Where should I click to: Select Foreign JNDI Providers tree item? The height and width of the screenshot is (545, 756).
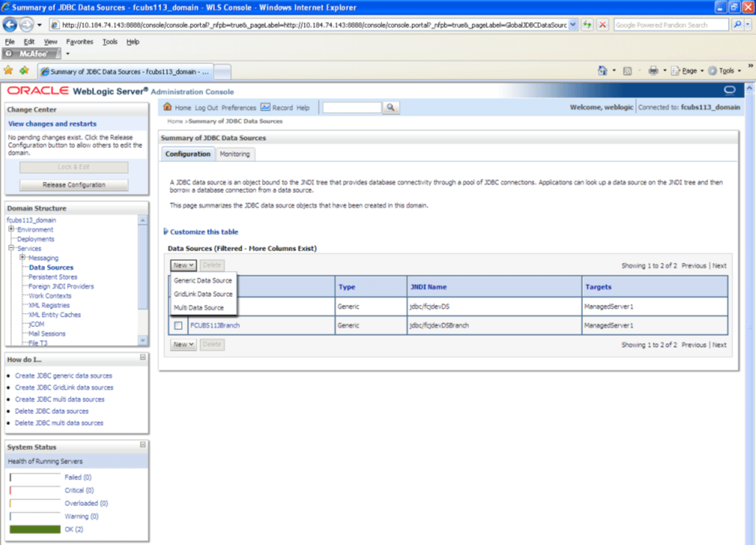tap(61, 286)
